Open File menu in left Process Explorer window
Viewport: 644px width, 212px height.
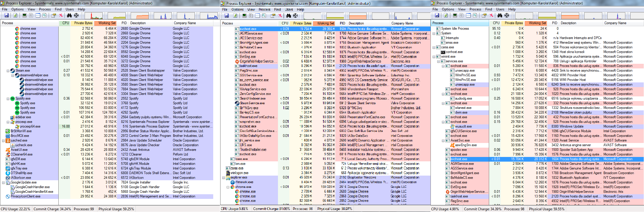5,9
